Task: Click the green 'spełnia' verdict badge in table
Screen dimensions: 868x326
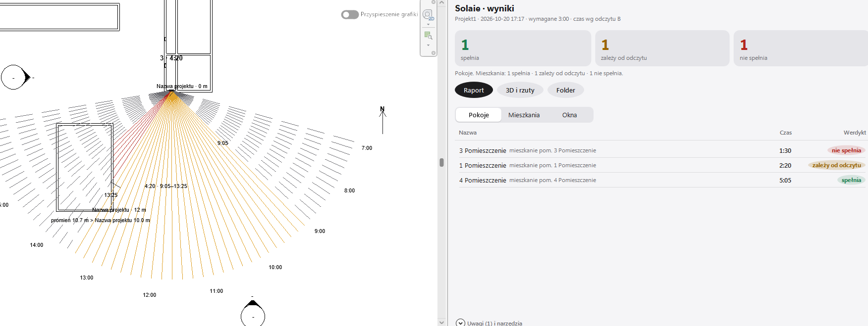Action: pos(851,180)
